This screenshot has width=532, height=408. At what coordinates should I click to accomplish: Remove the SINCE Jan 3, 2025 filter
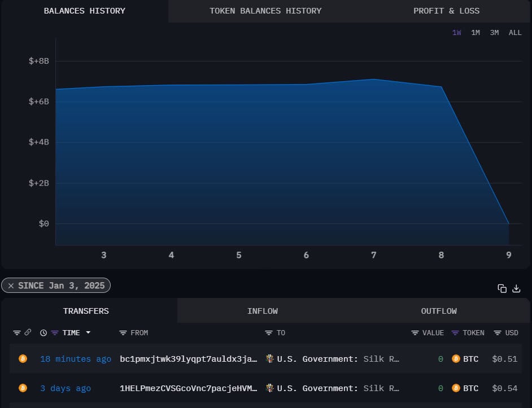11,286
